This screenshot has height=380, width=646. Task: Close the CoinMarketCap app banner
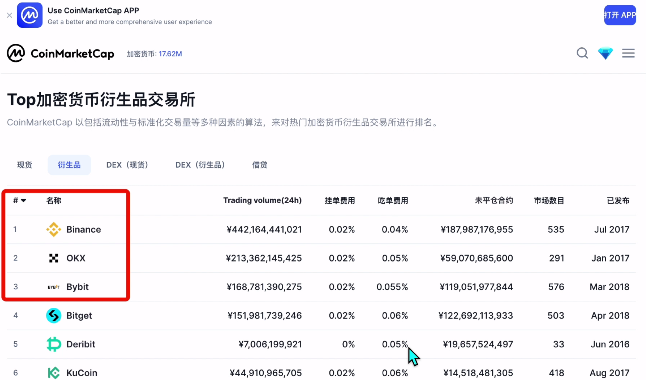[x=9, y=16]
